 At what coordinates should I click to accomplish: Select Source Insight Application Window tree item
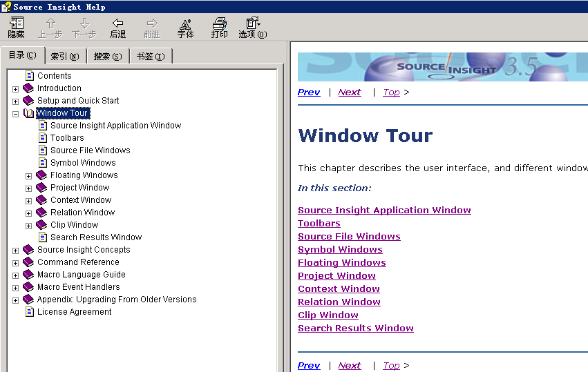(116, 126)
